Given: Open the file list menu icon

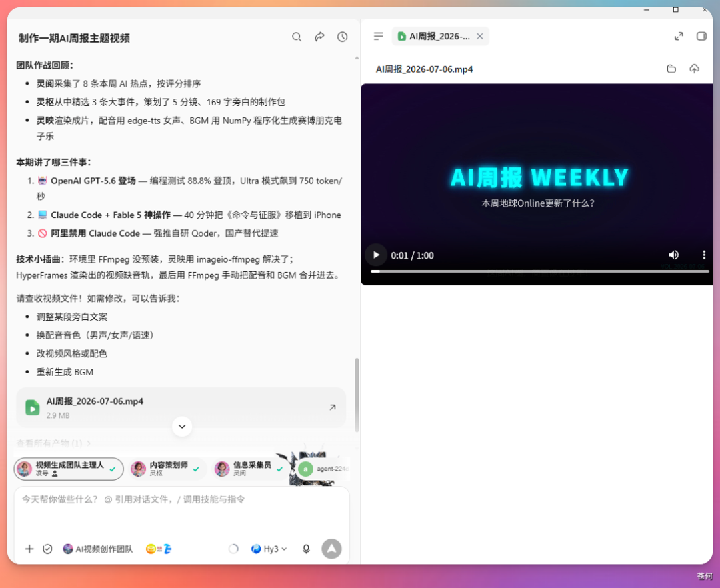Looking at the screenshot, I should pyautogui.click(x=379, y=36).
